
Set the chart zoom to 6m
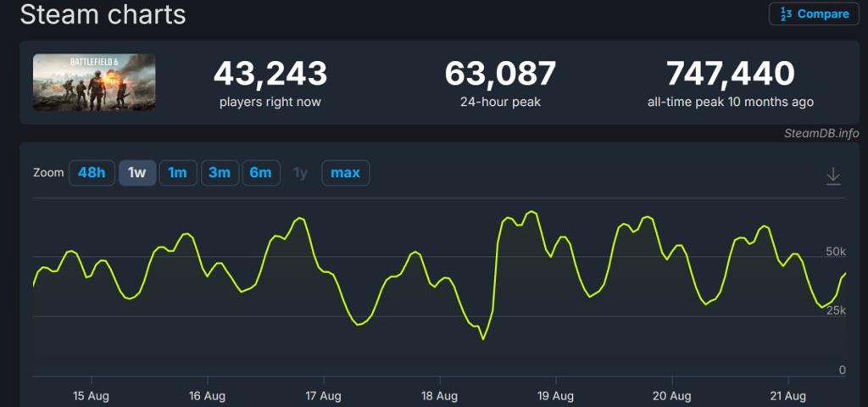coord(261,173)
